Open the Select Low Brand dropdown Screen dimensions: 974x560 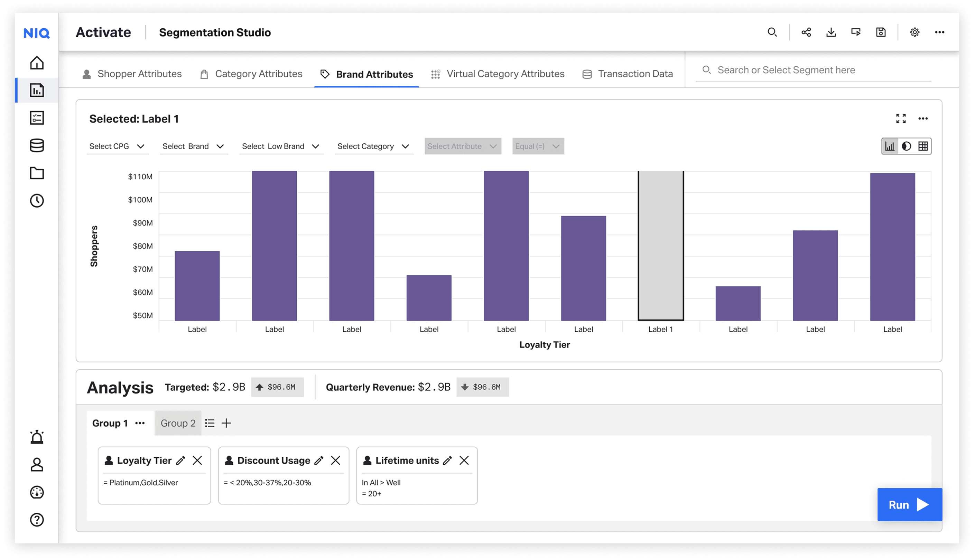280,146
